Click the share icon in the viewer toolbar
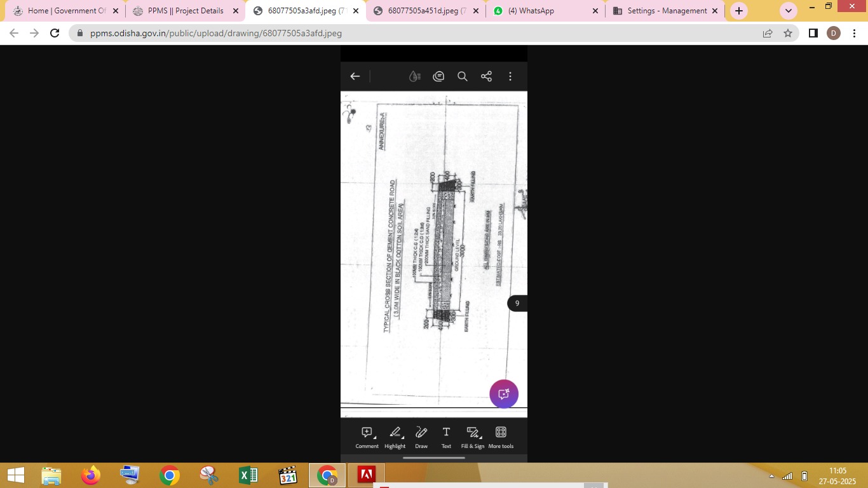 486,76
